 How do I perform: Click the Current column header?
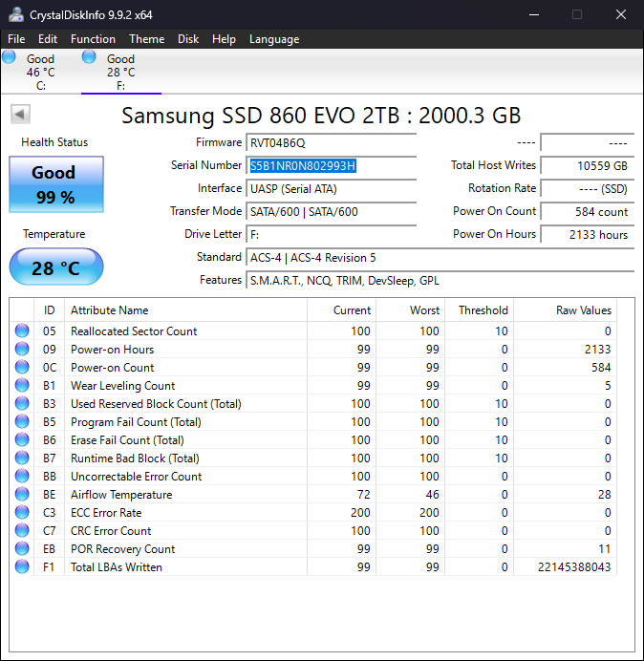(341, 310)
